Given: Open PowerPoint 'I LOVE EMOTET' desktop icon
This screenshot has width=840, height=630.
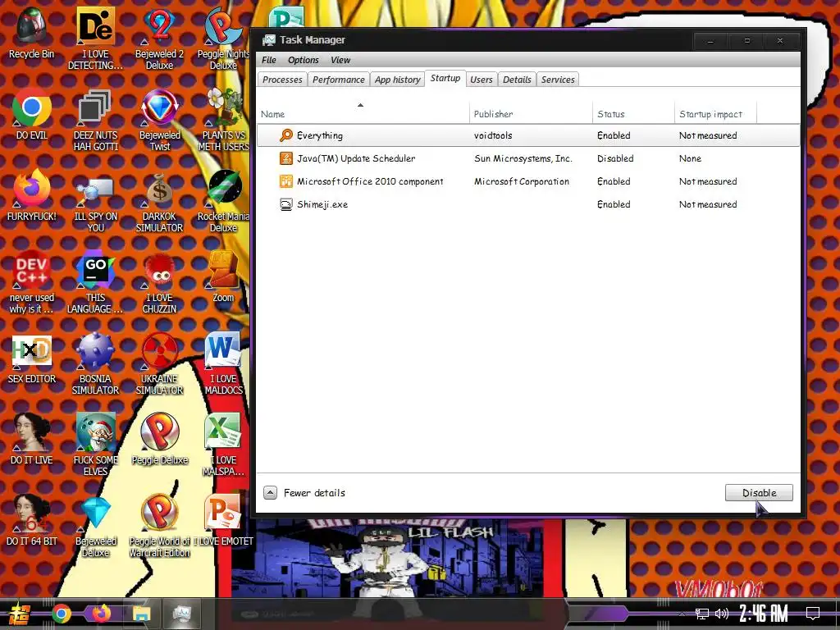Looking at the screenshot, I should pos(223,521).
